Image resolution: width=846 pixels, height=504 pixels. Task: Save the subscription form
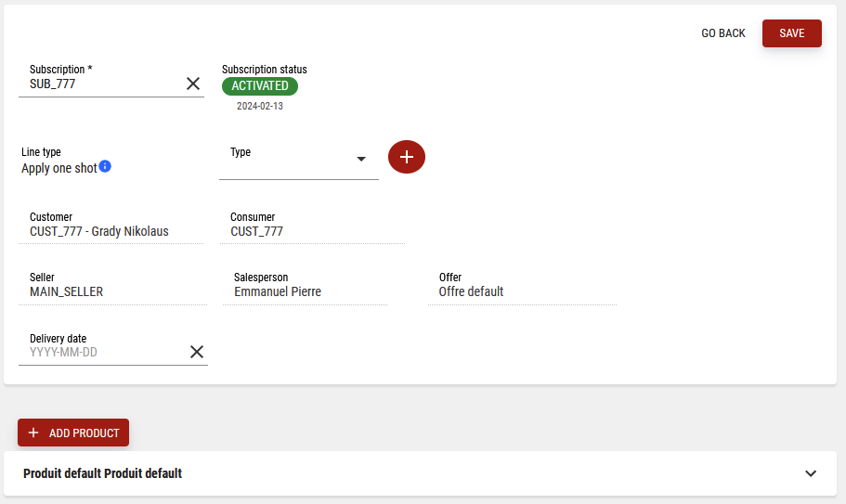pyautogui.click(x=791, y=33)
